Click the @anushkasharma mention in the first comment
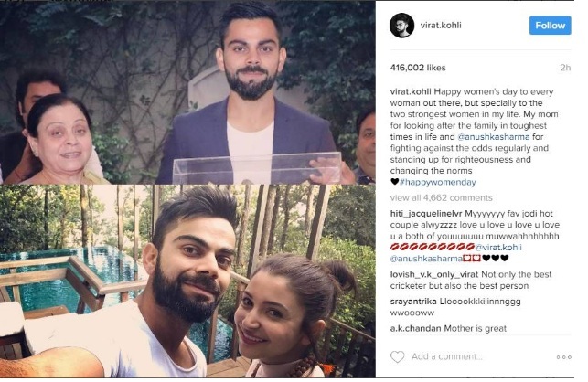Viewport: 588px width, 382px height. click(x=426, y=259)
